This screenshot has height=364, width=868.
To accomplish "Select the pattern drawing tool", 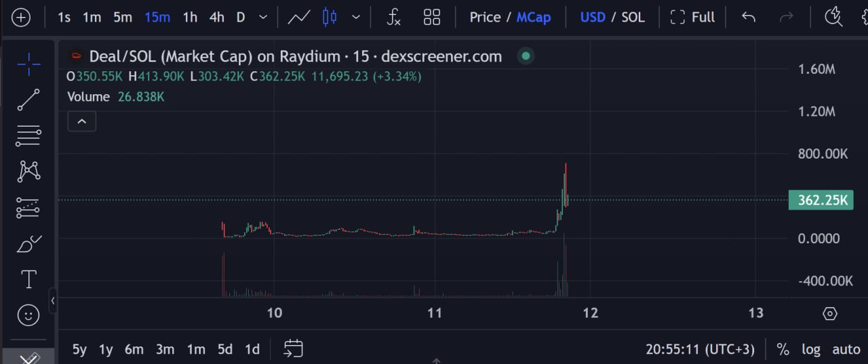I will [28, 171].
